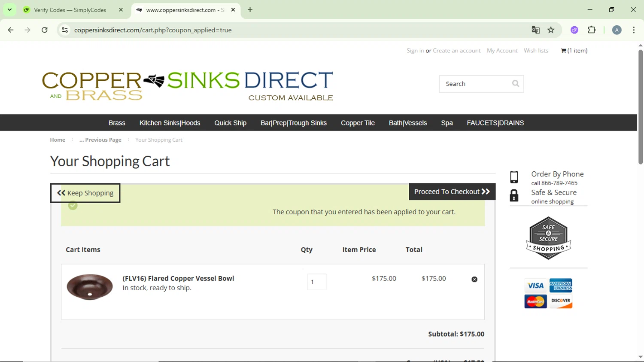Click the Copper Sinks Direct logo
The image size is (644, 362).
pos(187,86)
